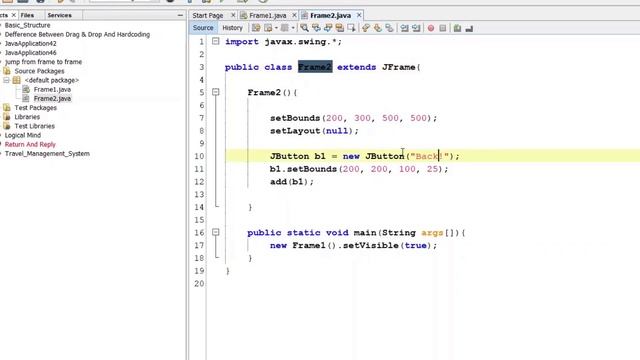Select the Frame2.java editor tab
640x360 pixels.
pos(330,16)
